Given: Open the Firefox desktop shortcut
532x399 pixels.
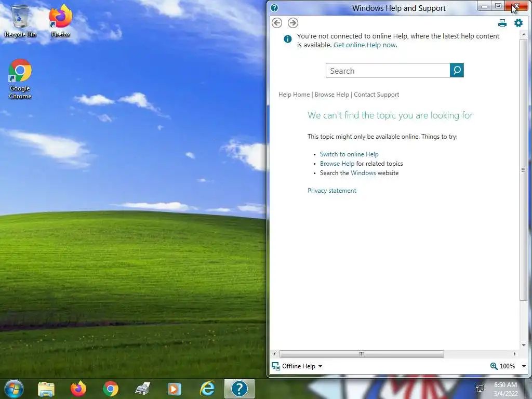Looking at the screenshot, I should coord(60,21).
